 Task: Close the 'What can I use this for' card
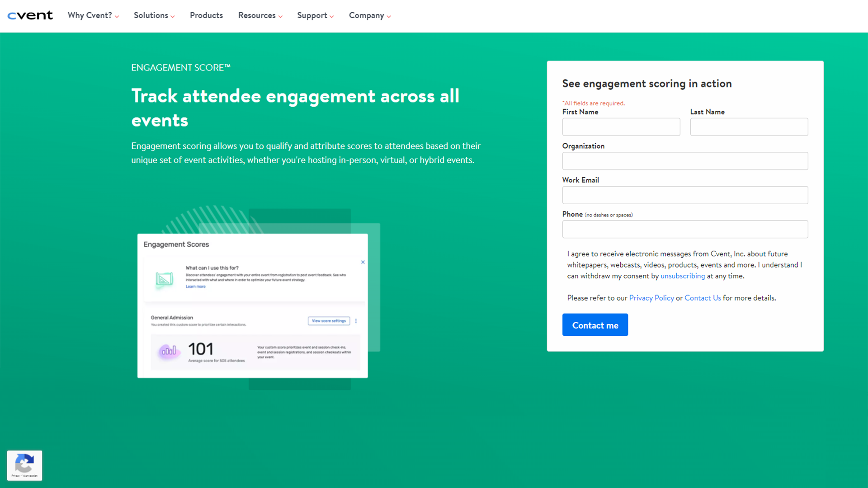pyautogui.click(x=363, y=262)
